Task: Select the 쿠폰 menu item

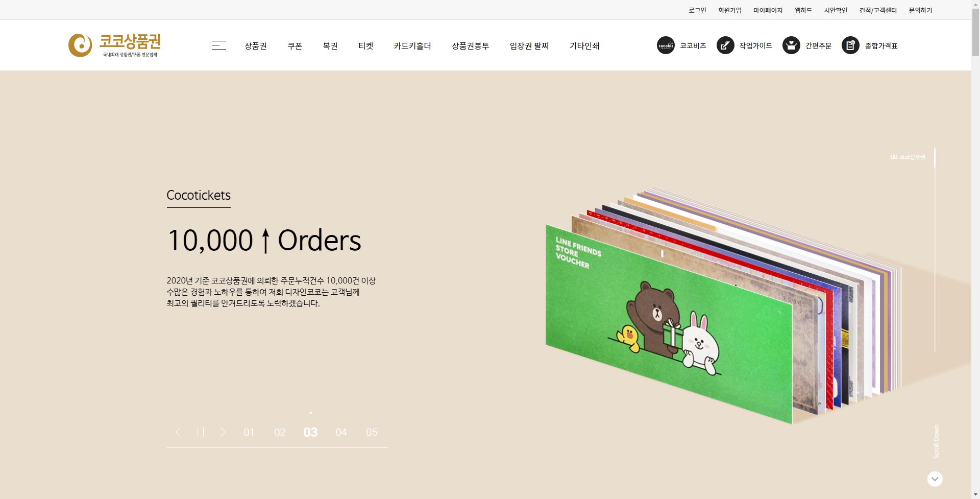Action: pos(295,46)
